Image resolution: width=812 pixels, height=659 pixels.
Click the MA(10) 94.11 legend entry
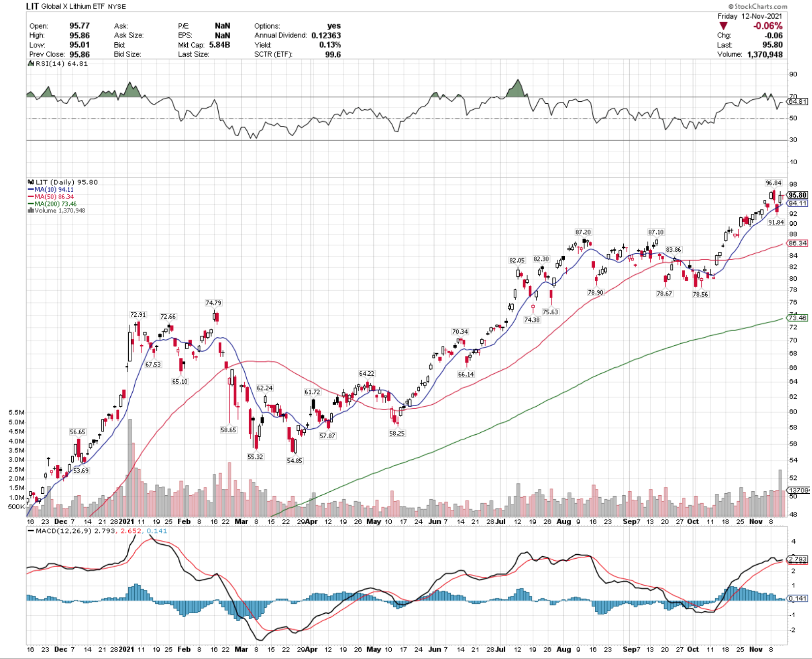(x=51, y=189)
